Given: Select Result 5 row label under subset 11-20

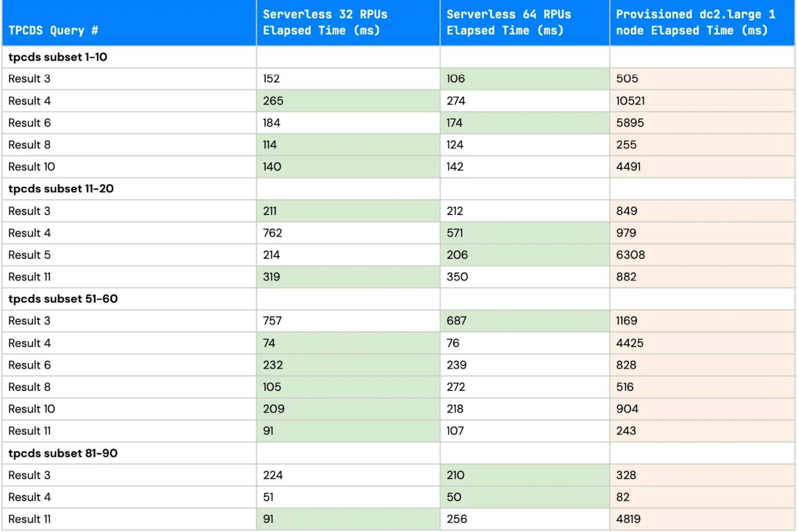Looking at the screenshot, I should point(29,255).
